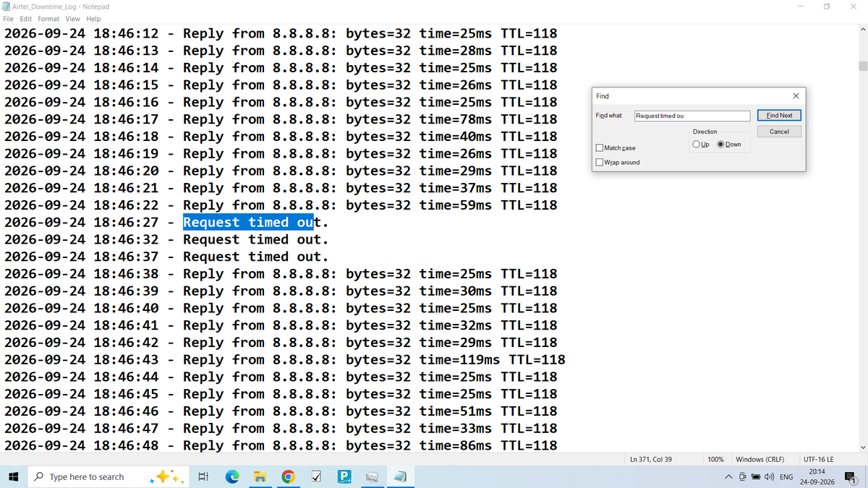Click the Notepad taskbar icon
Image resolution: width=868 pixels, height=488 pixels.
(x=401, y=476)
